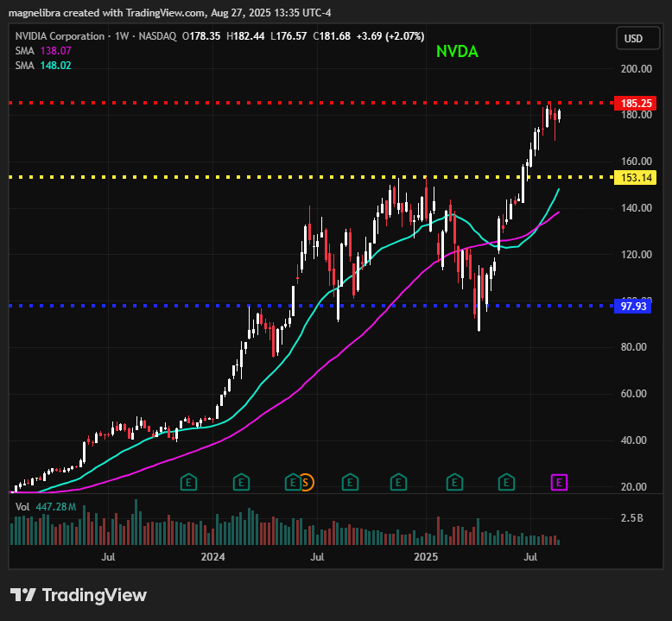Click the first green earnings E marker on the timeline

tap(188, 483)
